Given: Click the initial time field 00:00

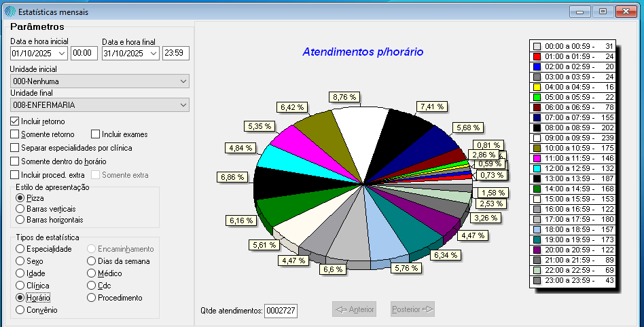Looking at the screenshot, I should [84, 53].
